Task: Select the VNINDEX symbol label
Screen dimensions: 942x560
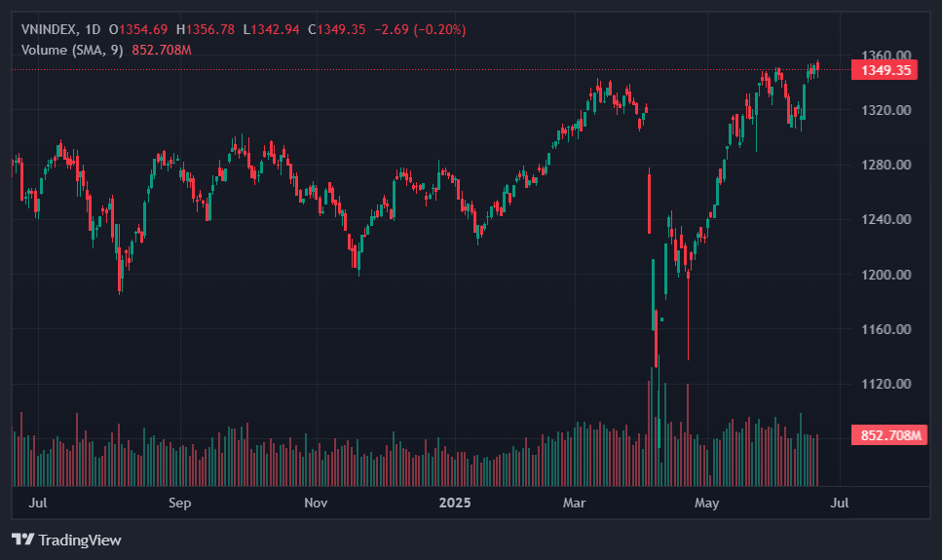Action: (x=49, y=29)
